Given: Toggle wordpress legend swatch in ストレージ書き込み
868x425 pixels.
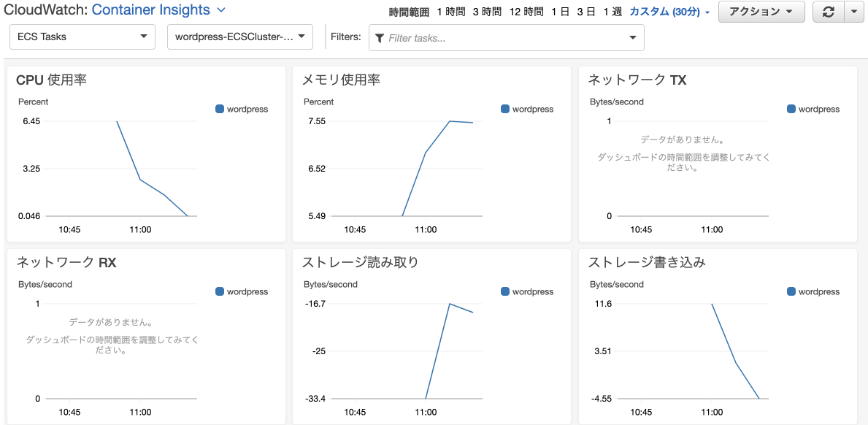Looking at the screenshot, I should click(791, 291).
